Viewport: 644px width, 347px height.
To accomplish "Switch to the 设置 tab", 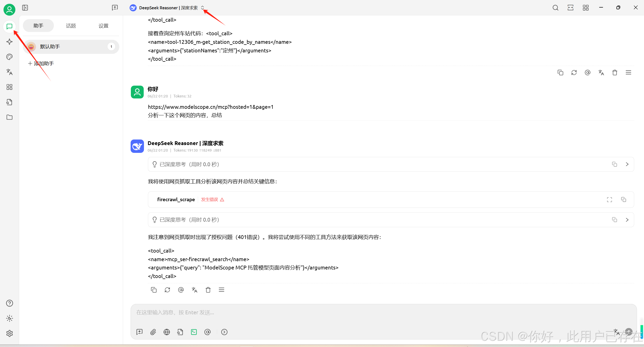I will [x=103, y=26].
